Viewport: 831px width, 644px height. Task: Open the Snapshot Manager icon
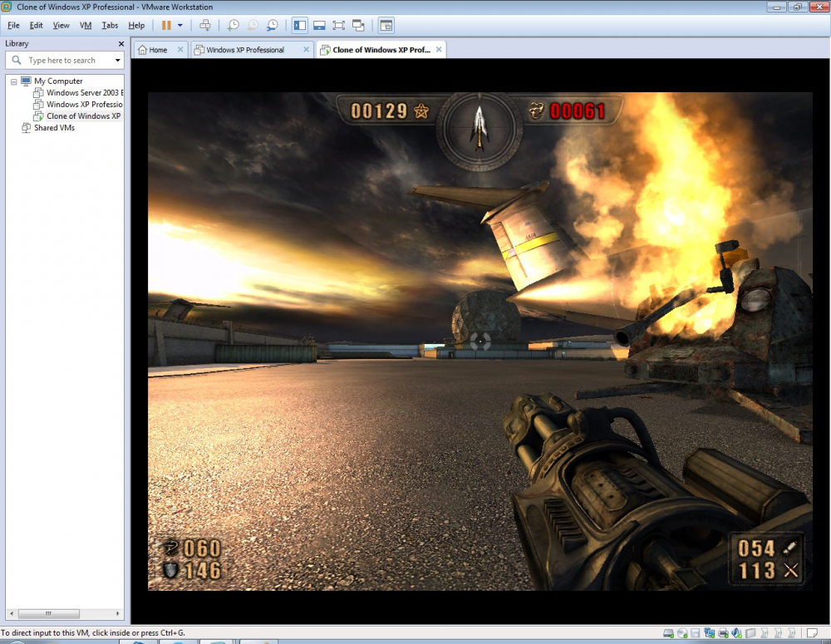tap(272, 25)
